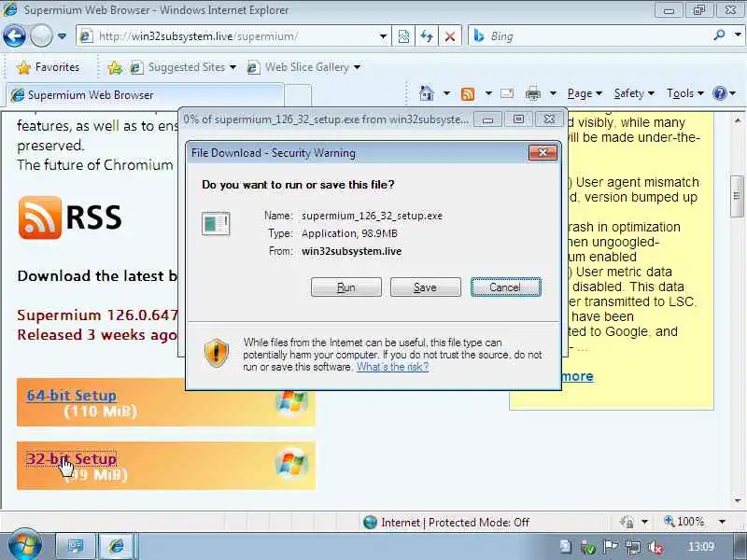The width and height of the screenshot is (747, 560).
Task: Click Run in the security warning
Action: click(x=346, y=287)
